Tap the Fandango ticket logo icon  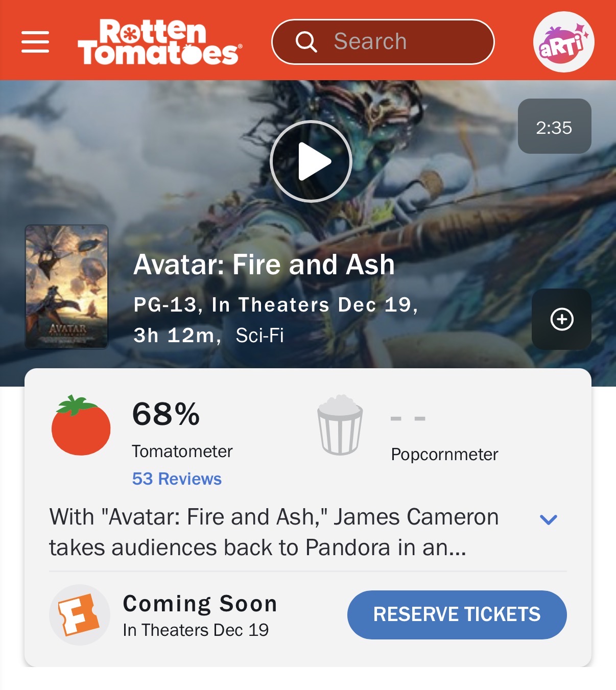(79, 614)
